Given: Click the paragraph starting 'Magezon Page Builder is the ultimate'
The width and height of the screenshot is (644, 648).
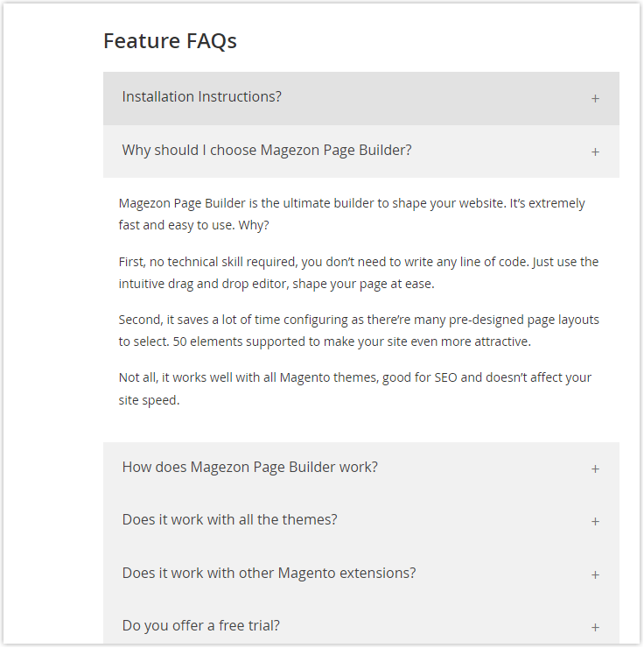Looking at the screenshot, I should (x=352, y=214).
